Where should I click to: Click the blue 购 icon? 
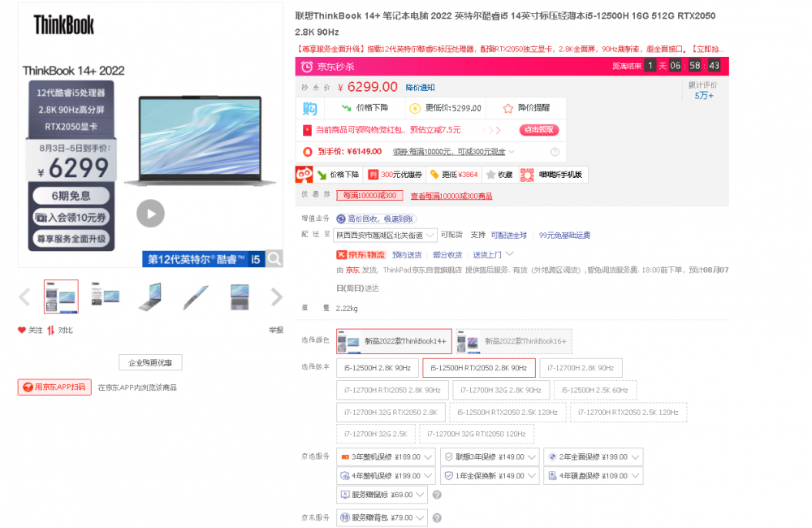[309, 108]
